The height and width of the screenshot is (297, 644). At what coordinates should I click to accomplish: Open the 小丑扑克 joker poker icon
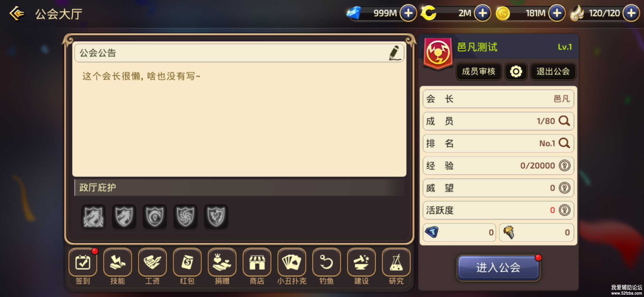click(x=292, y=263)
